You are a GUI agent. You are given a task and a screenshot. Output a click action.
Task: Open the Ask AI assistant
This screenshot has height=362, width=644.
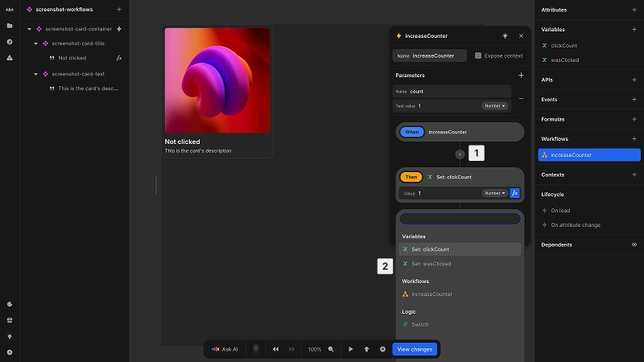tap(225, 349)
